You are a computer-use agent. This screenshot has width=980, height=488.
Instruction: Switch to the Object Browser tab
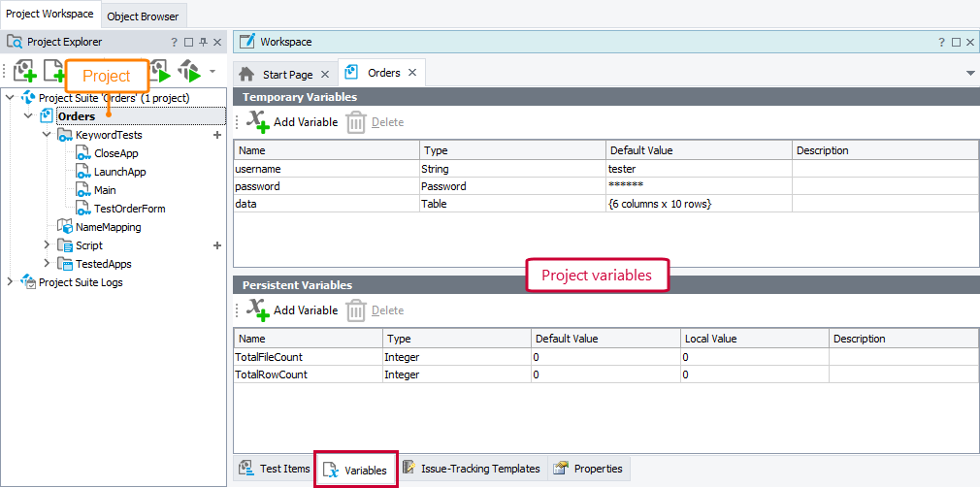pos(143,16)
